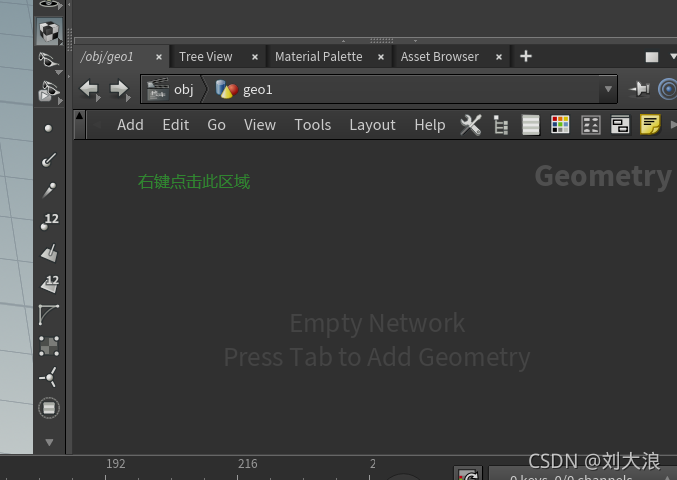
Task: Click the network box icon
Action: pyautogui.click(x=620, y=125)
